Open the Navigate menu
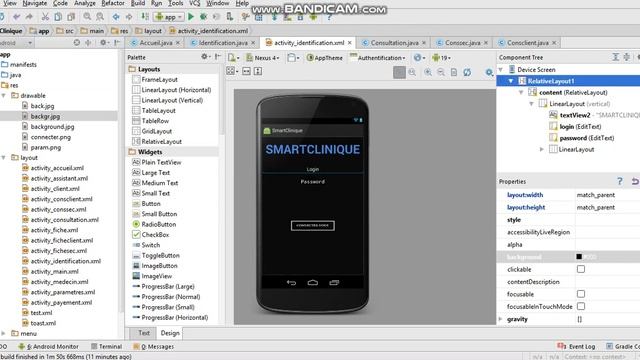Screen dimensions: 640x360 pyautogui.click(x=34, y=3)
